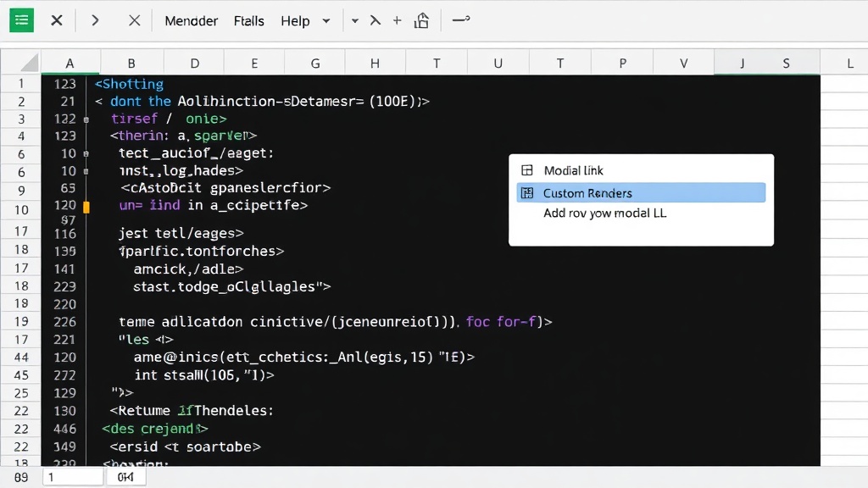This screenshot has height=488, width=868.
Task: Click '<Retume 1fThendeles:' code line
Action: coord(192,411)
